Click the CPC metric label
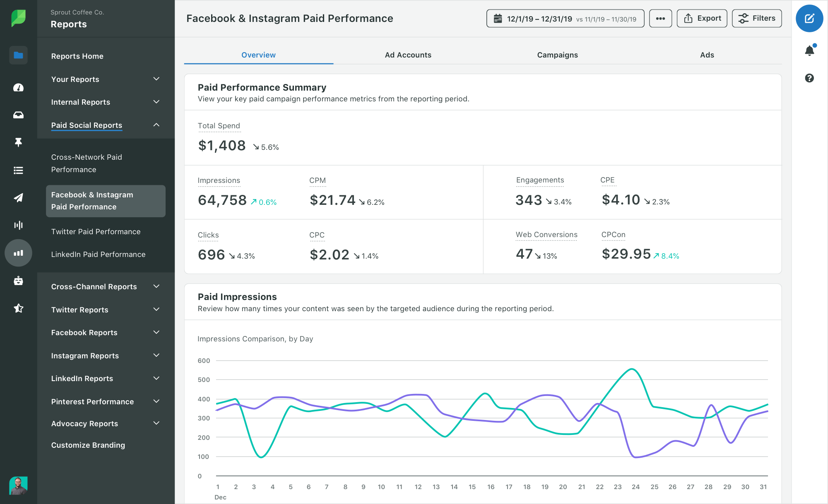This screenshot has width=828, height=504. click(317, 235)
